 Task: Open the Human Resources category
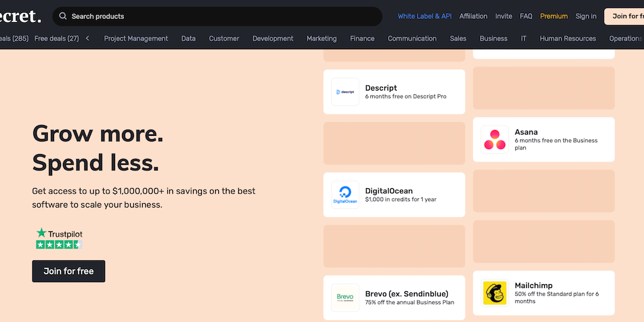[x=567, y=38]
